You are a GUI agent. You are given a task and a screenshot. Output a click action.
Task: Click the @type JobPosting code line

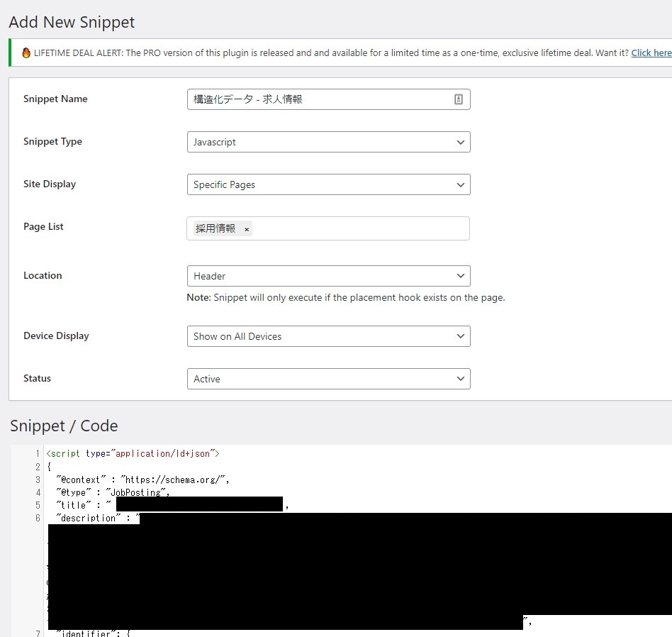113,492
